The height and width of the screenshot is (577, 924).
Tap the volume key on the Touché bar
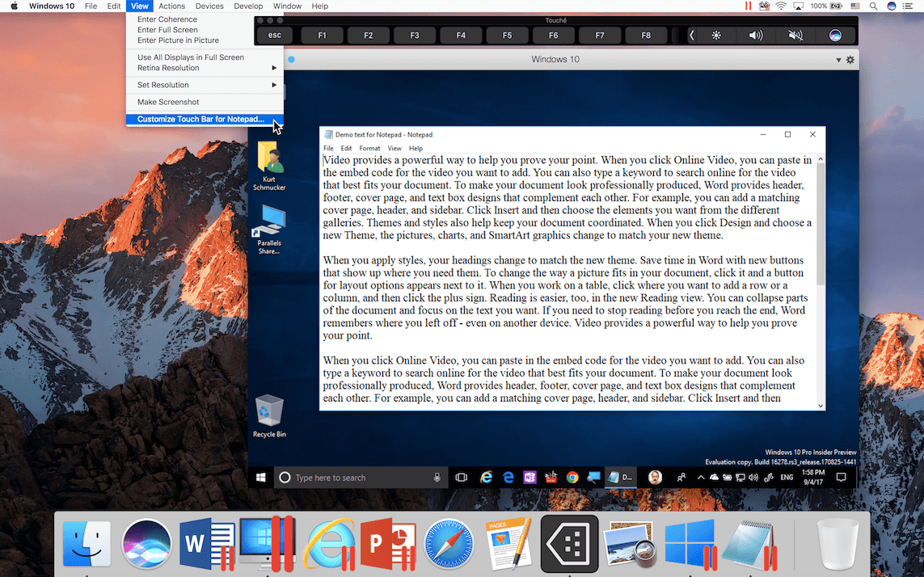(x=756, y=36)
